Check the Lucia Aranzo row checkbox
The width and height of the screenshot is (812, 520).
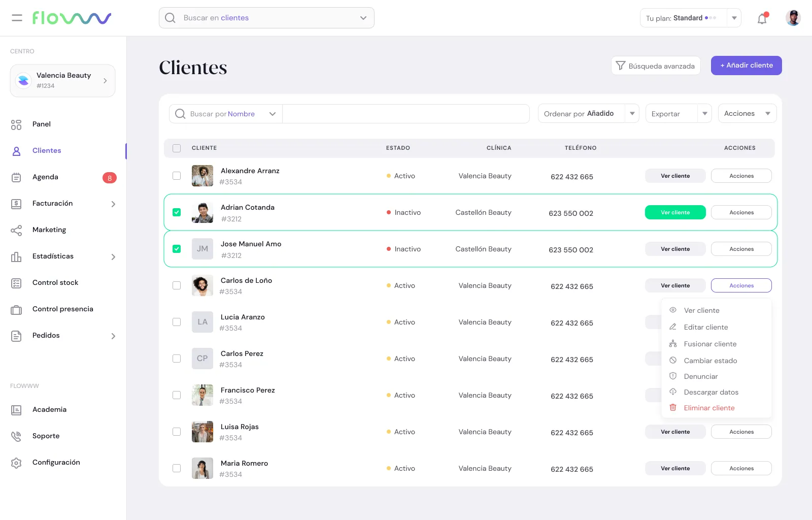click(x=177, y=322)
